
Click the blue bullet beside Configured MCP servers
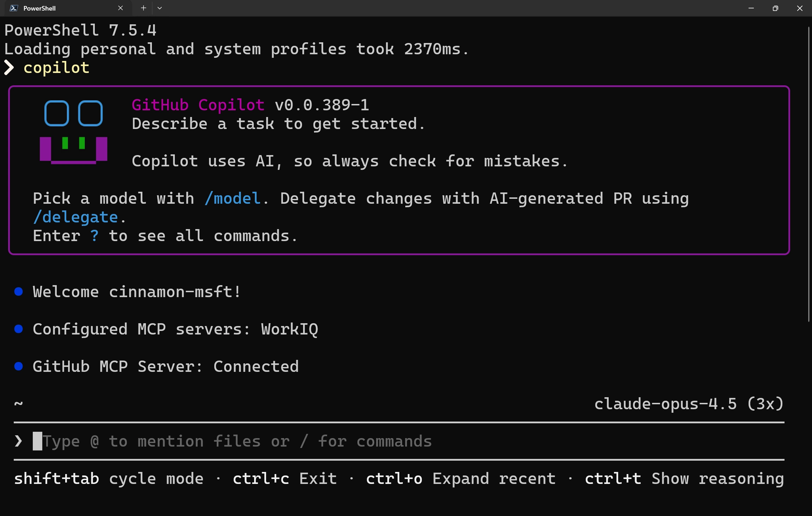(19, 329)
